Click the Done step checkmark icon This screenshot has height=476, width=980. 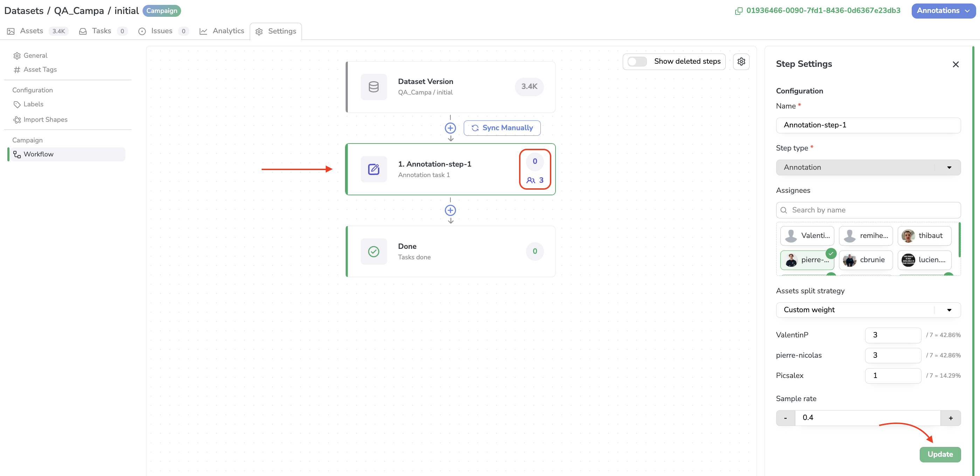point(374,251)
